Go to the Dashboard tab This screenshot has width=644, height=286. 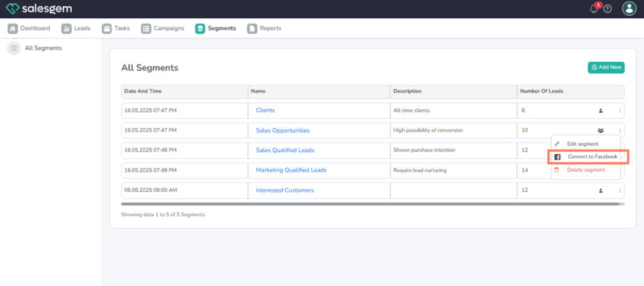(x=29, y=28)
